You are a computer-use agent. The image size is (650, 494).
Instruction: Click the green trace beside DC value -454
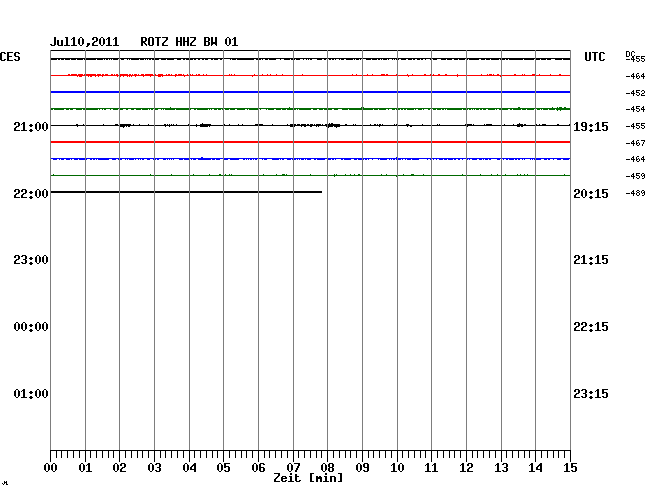[x=310, y=109]
